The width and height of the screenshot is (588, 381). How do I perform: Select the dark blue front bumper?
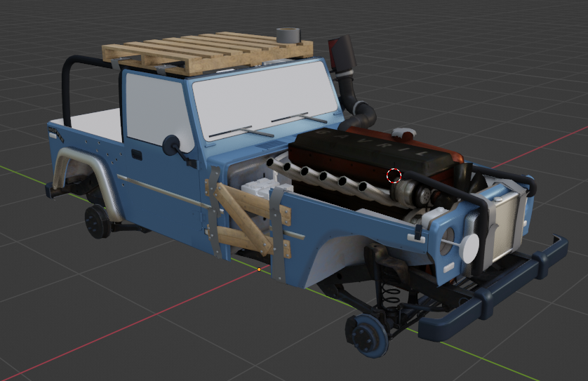[x=492, y=289]
